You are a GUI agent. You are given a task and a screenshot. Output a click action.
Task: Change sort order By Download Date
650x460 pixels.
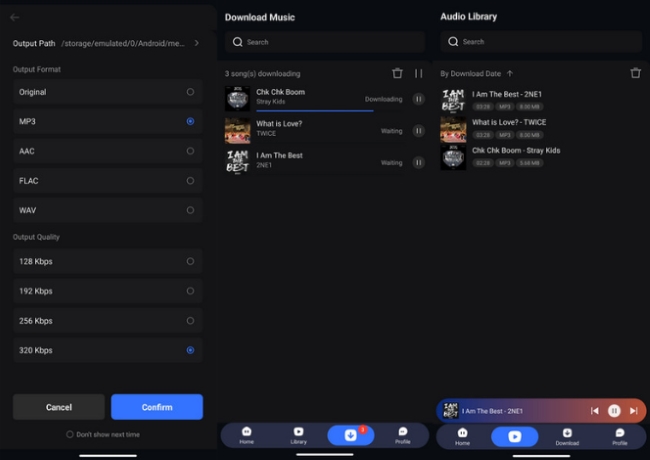tap(477, 73)
